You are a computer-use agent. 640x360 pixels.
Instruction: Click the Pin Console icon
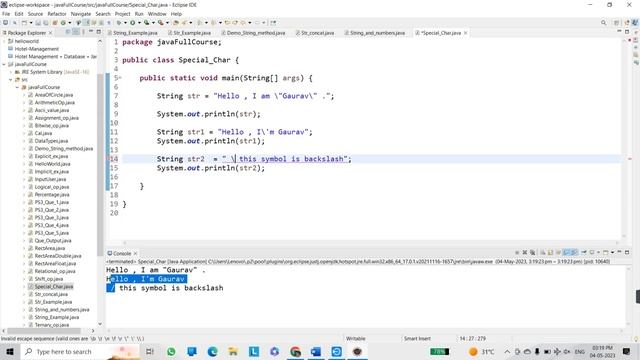[584, 253]
